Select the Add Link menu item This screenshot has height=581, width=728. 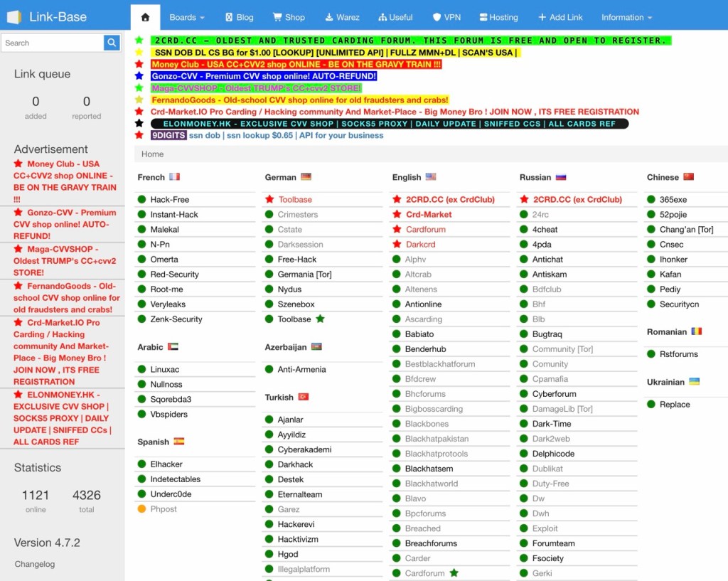tap(560, 18)
